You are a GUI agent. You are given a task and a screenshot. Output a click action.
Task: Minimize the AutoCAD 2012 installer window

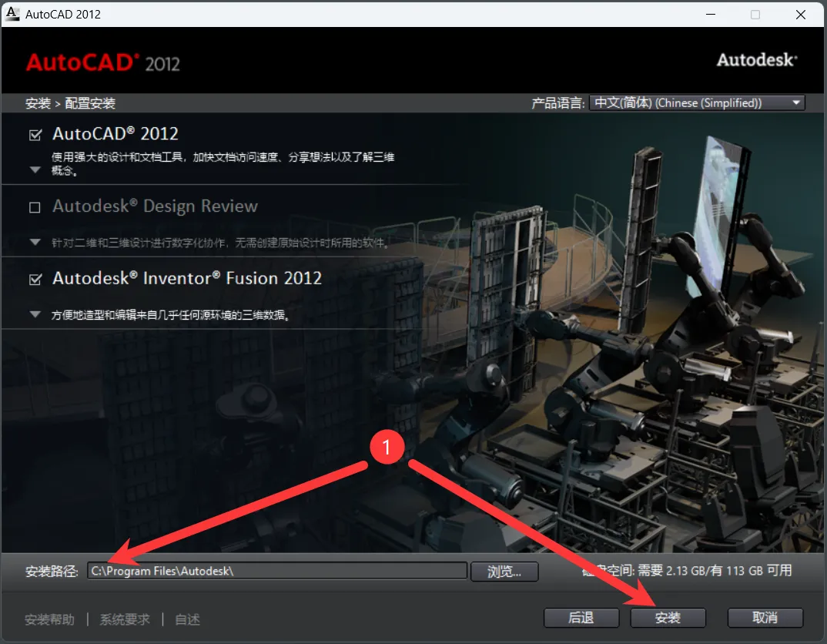[x=711, y=14]
